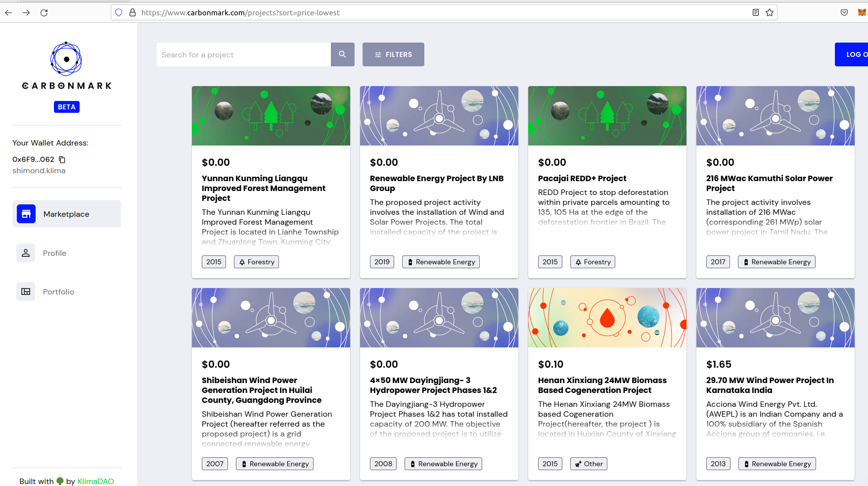Click the filter sliders icon on FILTERS

click(x=378, y=54)
